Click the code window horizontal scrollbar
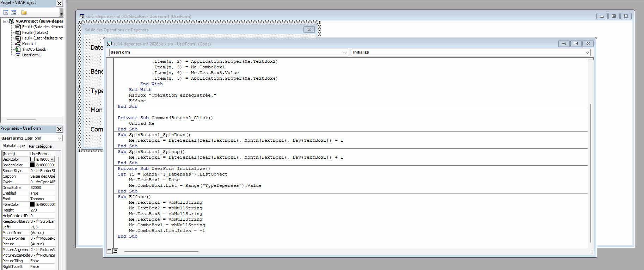Screen dimensions: 644x270 coord(161,251)
